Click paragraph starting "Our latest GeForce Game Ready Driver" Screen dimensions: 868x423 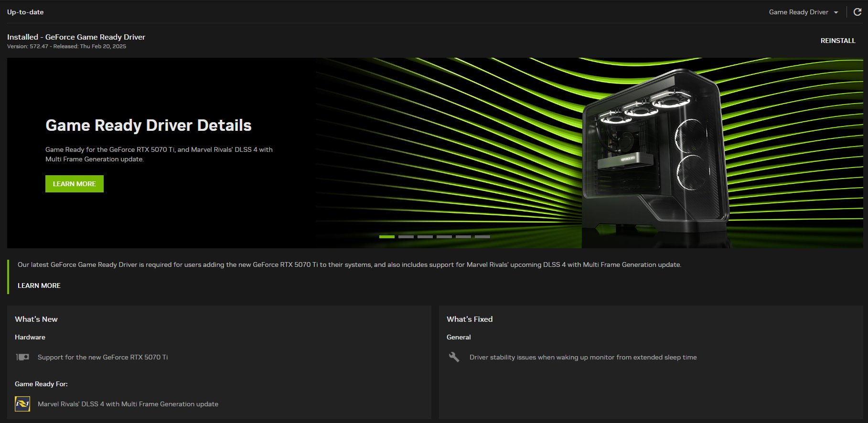[x=349, y=264]
